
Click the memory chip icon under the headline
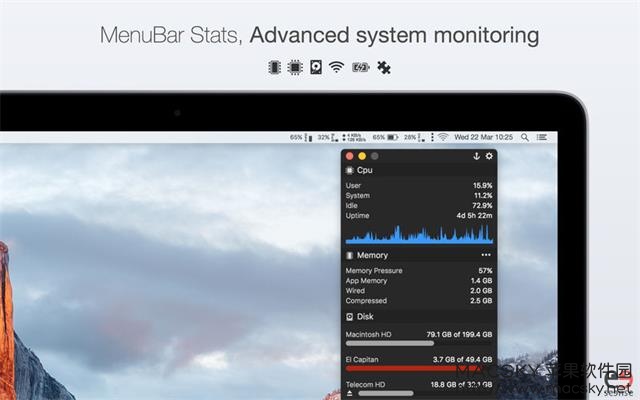tap(275, 67)
